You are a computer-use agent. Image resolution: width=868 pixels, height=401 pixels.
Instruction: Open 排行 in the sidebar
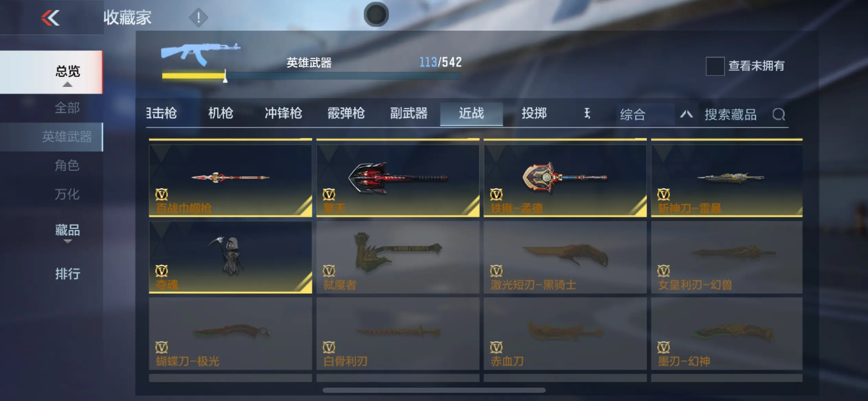[68, 274]
